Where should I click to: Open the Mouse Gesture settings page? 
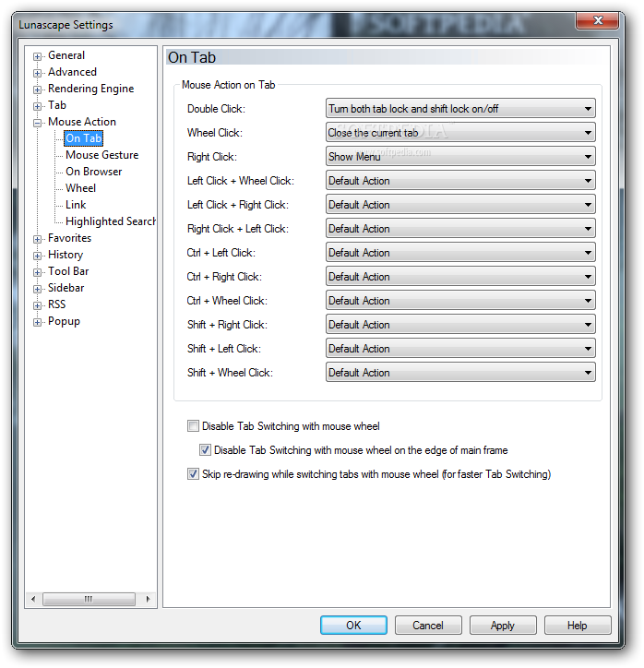pyautogui.click(x=102, y=155)
